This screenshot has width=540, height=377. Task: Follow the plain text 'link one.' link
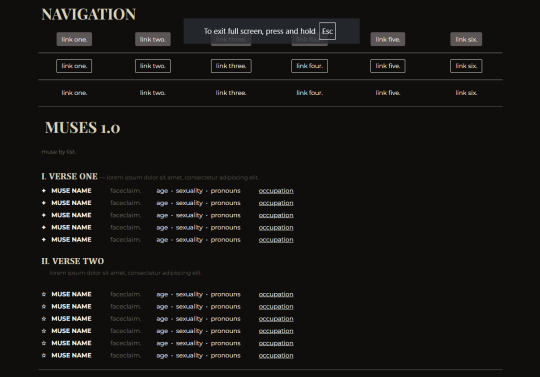point(74,93)
